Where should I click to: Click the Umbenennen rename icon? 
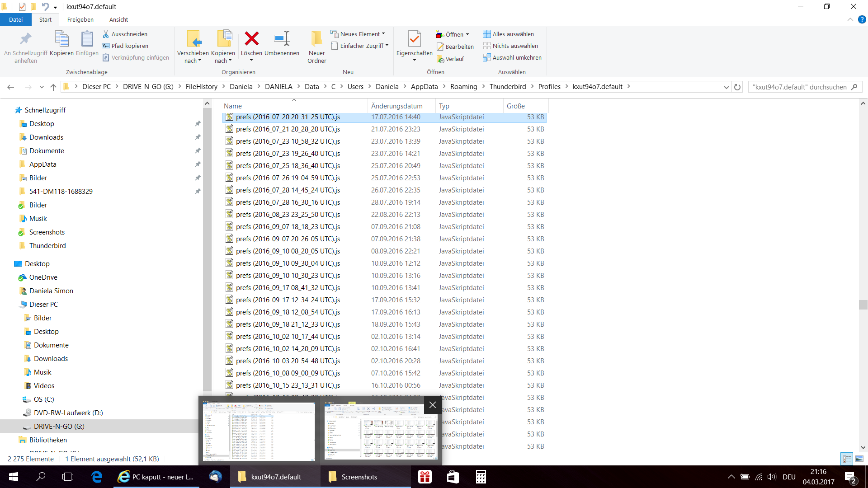pos(282,39)
